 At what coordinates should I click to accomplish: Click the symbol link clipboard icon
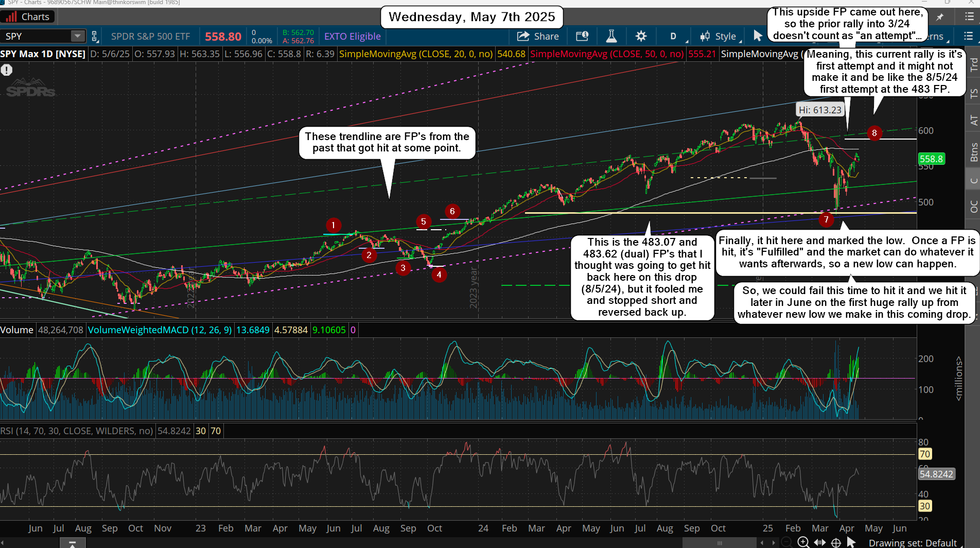pos(95,36)
